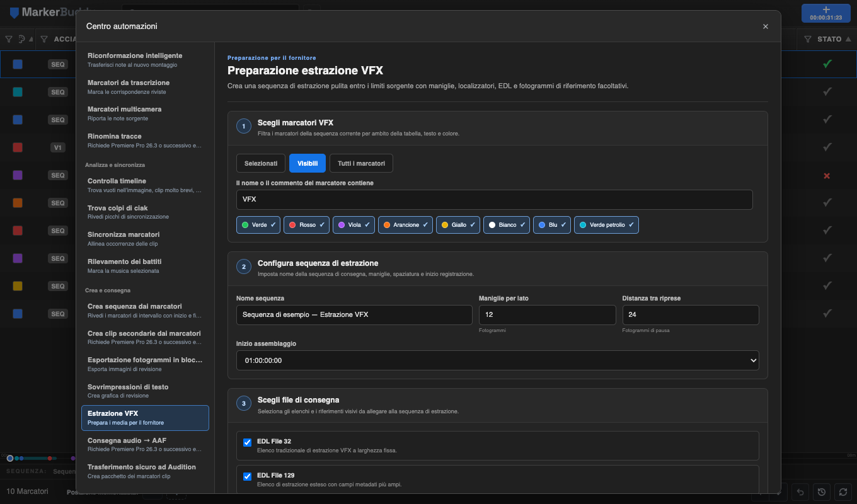The image size is (857, 504).
Task: Go to Consegna audio → AAF
Action: point(145,445)
